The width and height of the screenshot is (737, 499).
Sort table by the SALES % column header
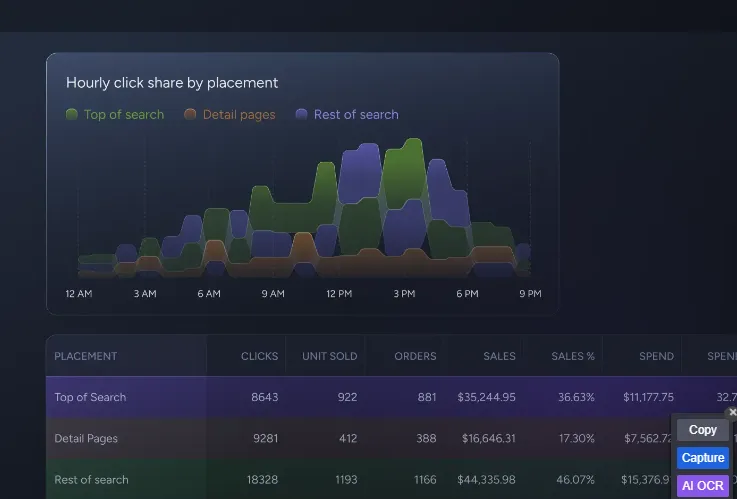tap(573, 356)
